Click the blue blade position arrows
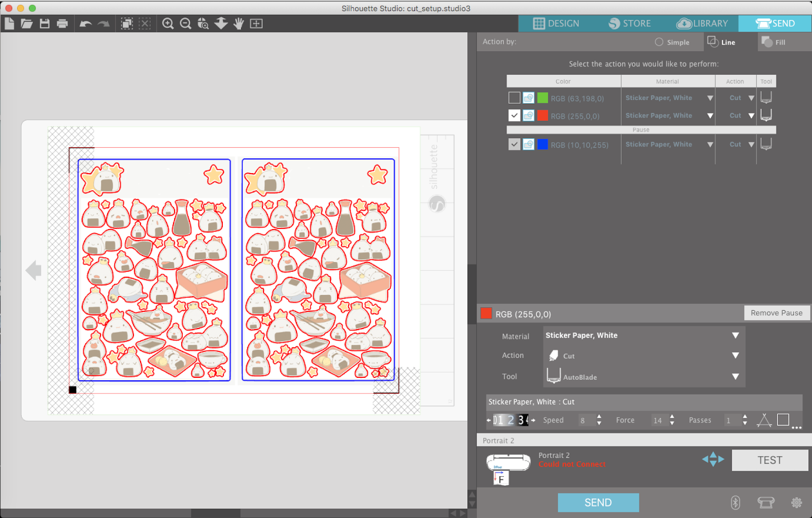This screenshot has height=518, width=812. [x=713, y=459]
